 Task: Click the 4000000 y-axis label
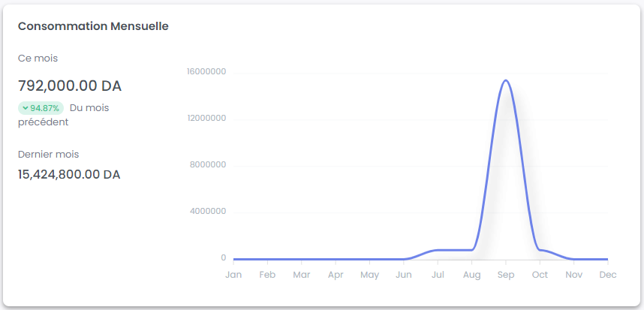[207, 212]
